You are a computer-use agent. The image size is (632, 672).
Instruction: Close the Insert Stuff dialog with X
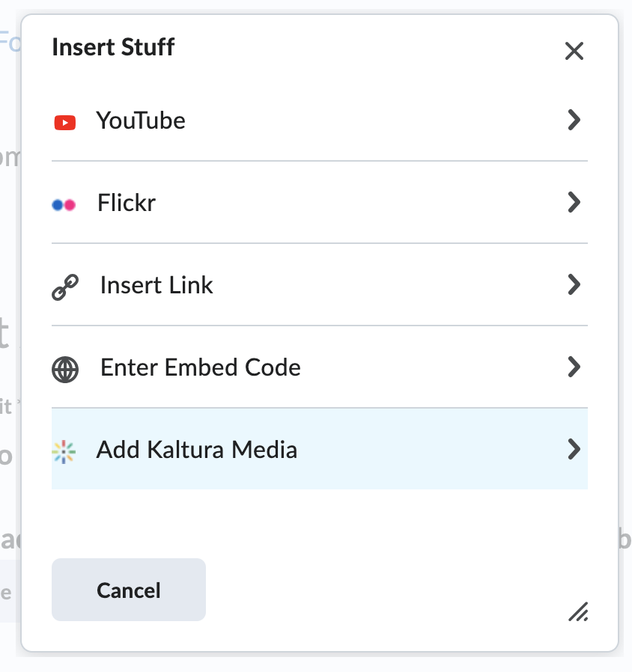(x=574, y=51)
